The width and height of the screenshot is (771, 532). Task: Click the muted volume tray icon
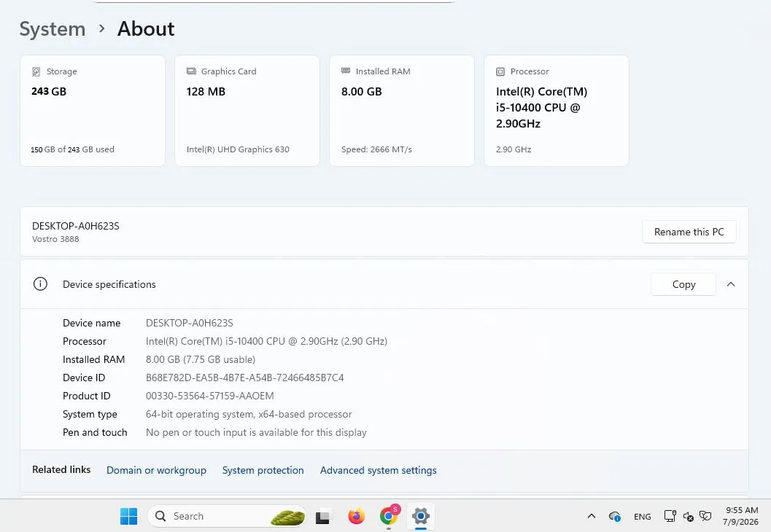click(689, 516)
